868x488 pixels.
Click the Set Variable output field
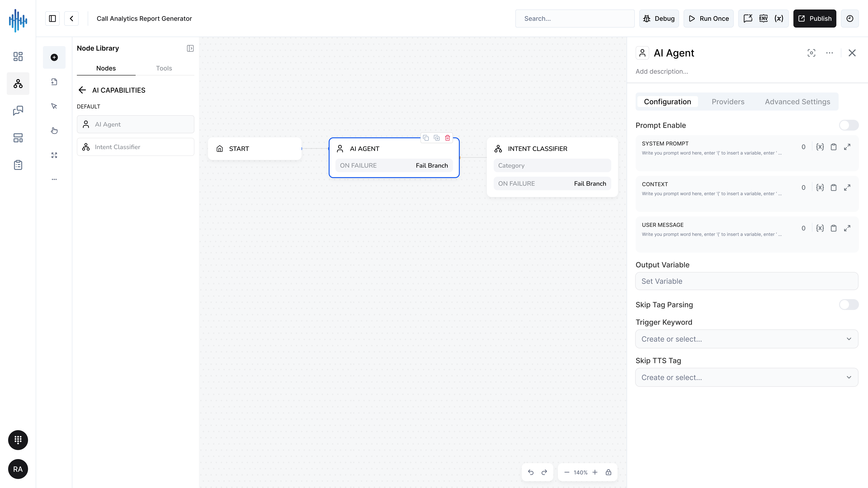click(x=747, y=281)
